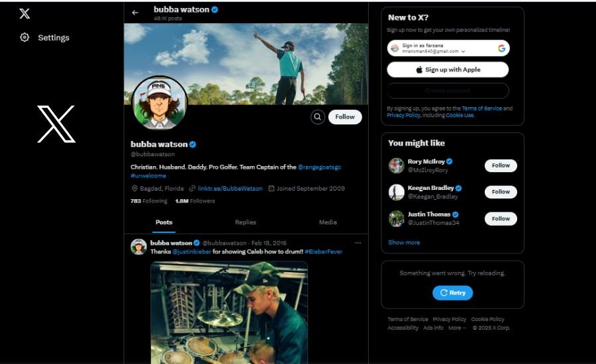
Task: Click calendar icon by Joined September 2009
Action: coord(272,189)
